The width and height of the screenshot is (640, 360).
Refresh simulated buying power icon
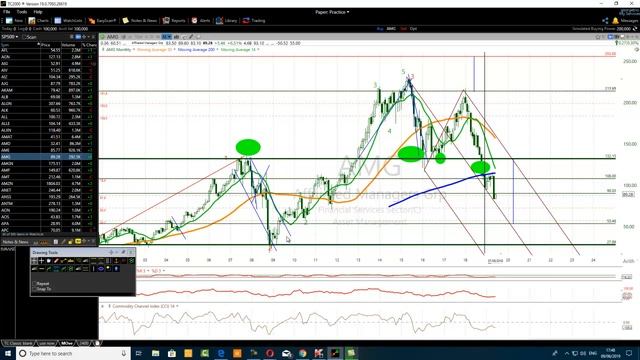pos(635,29)
